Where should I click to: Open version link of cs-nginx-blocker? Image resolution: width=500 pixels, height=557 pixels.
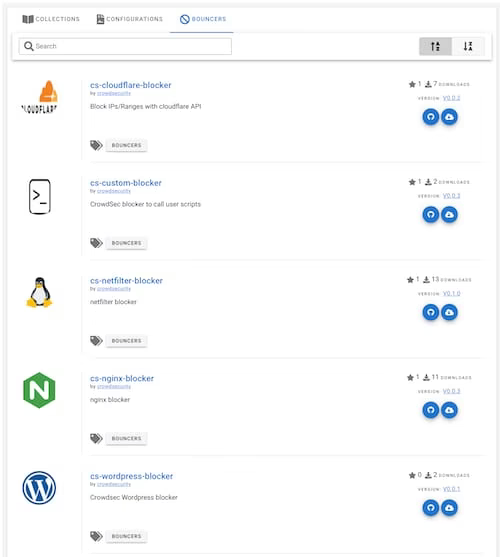451,391
